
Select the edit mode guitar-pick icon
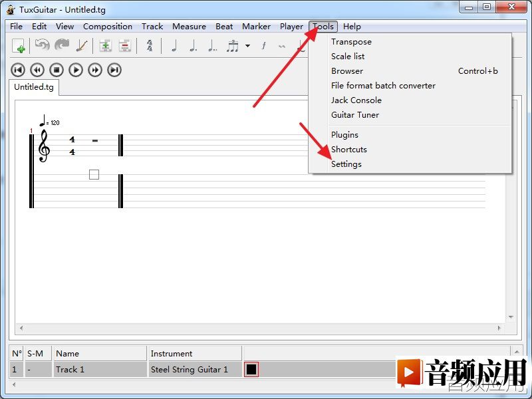pyautogui.click(x=82, y=46)
